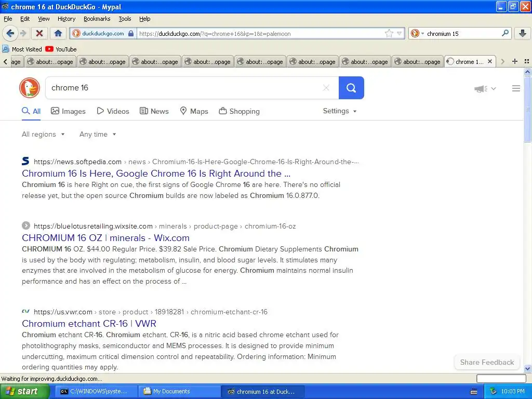Click the DuckDuckGo duck logo
532x399 pixels.
(x=30, y=88)
